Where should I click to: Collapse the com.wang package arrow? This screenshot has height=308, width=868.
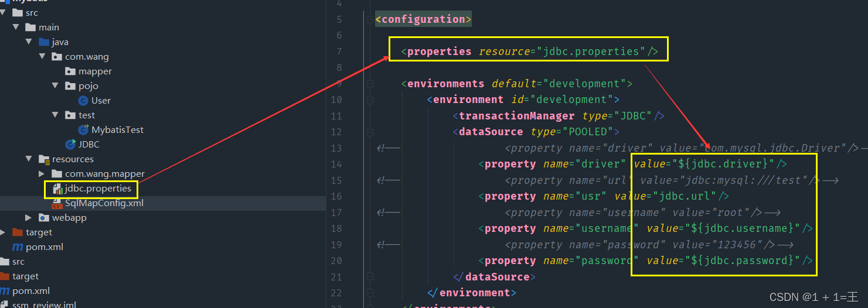coord(42,57)
